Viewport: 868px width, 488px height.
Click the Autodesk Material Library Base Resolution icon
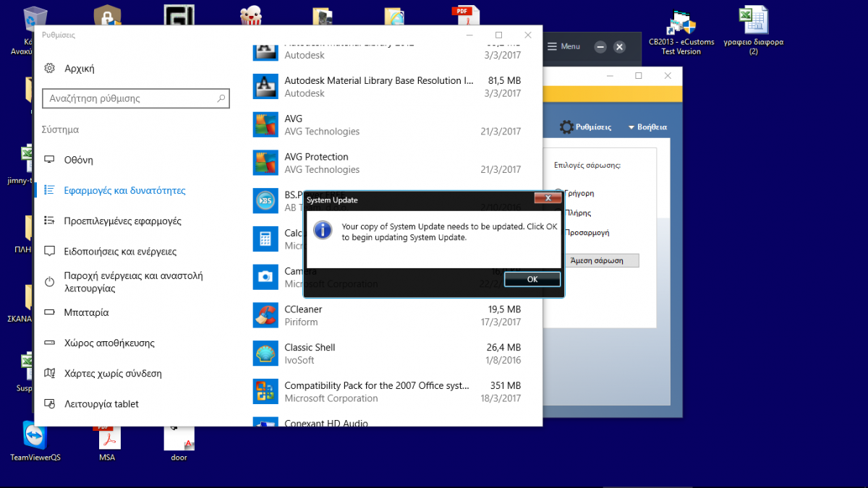(265, 87)
